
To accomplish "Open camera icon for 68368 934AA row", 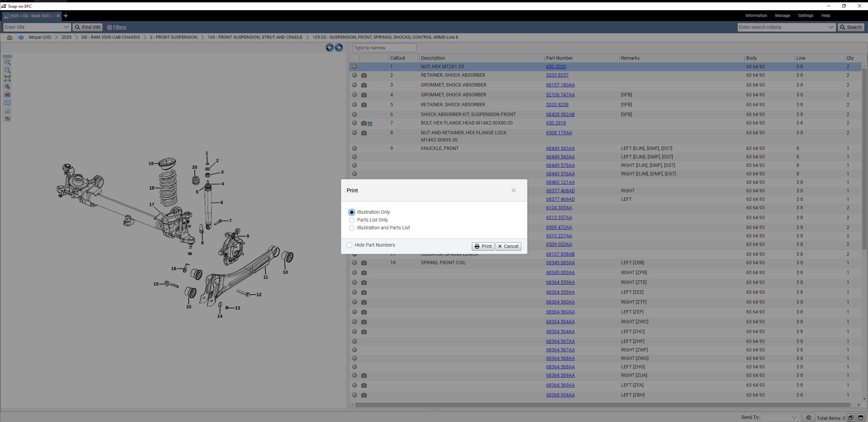I will pyautogui.click(x=364, y=395).
